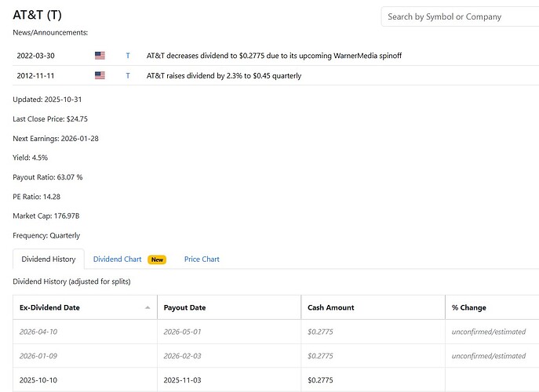Open the WarnerMedia spinoff dividend decrease headline
Viewport: 539px width, 392px height.
tap(274, 56)
